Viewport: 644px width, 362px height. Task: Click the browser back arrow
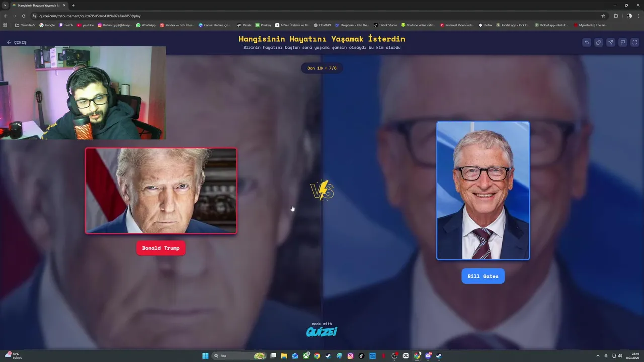point(6,16)
